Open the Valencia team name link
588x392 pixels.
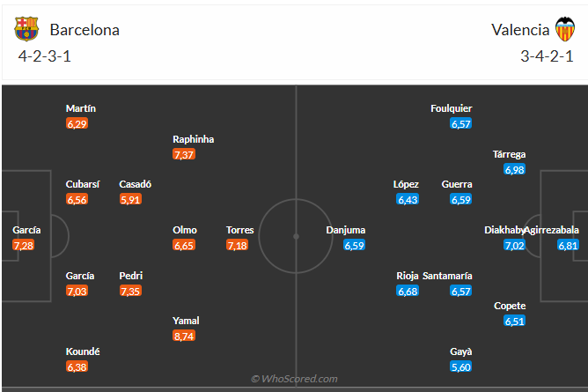click(x=520, y=30)
